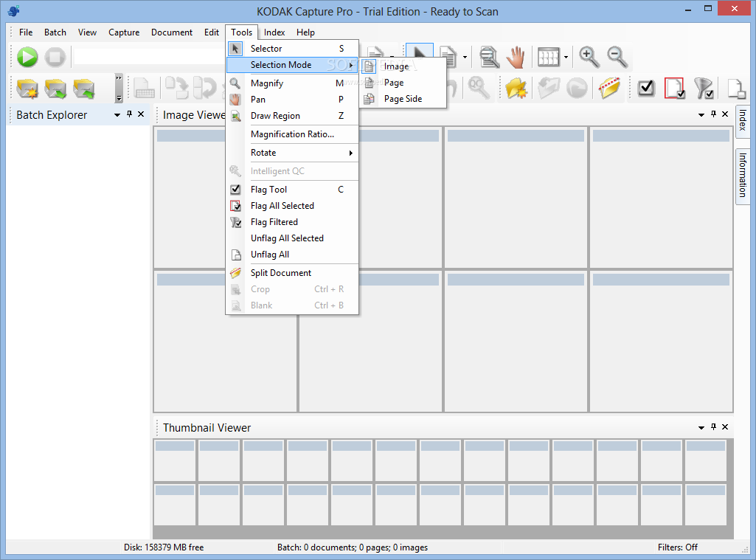Click the zoom out magnifier icon
Image resolution: width=756 pixels, height=560 pixels.
[617, 57]
